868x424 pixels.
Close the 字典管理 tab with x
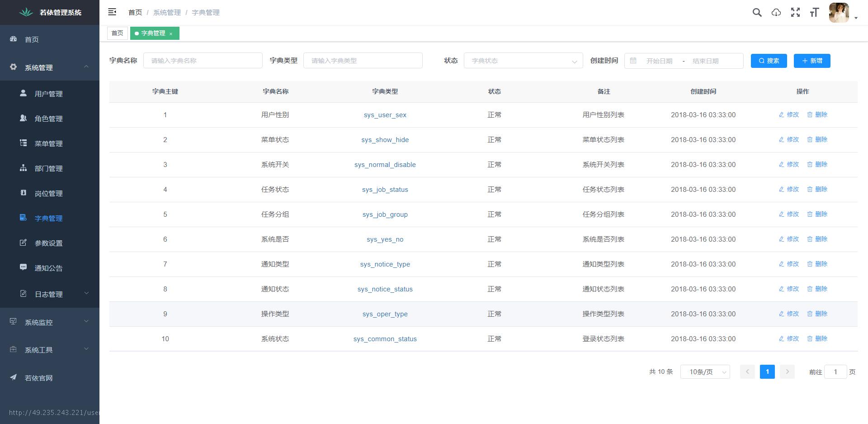tap(171, 33)
